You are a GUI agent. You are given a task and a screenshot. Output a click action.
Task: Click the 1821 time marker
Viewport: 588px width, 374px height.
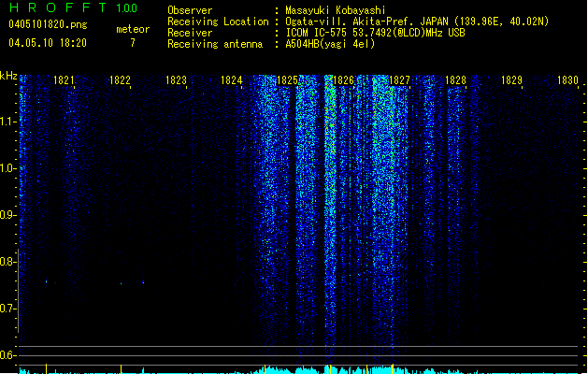click(x=64, y=80)
